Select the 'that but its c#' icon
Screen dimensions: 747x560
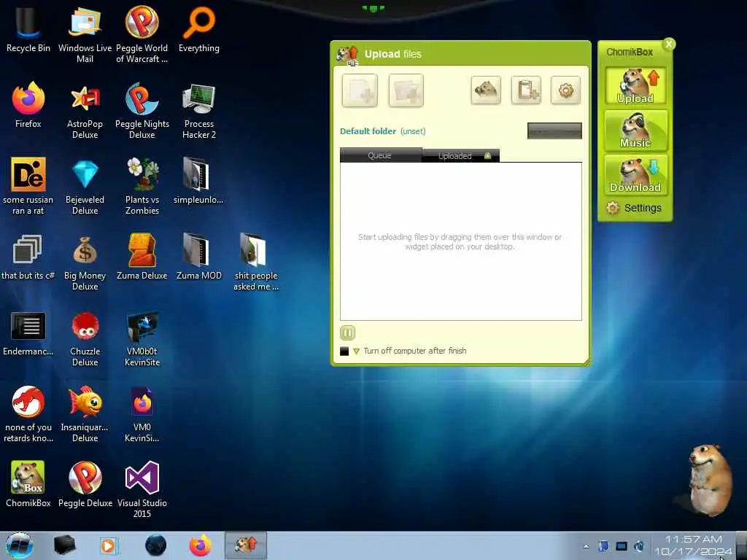click(28, 257)
